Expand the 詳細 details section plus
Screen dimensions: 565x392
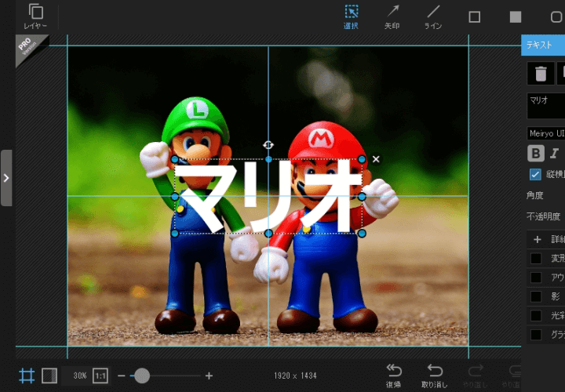pos(538,239)
